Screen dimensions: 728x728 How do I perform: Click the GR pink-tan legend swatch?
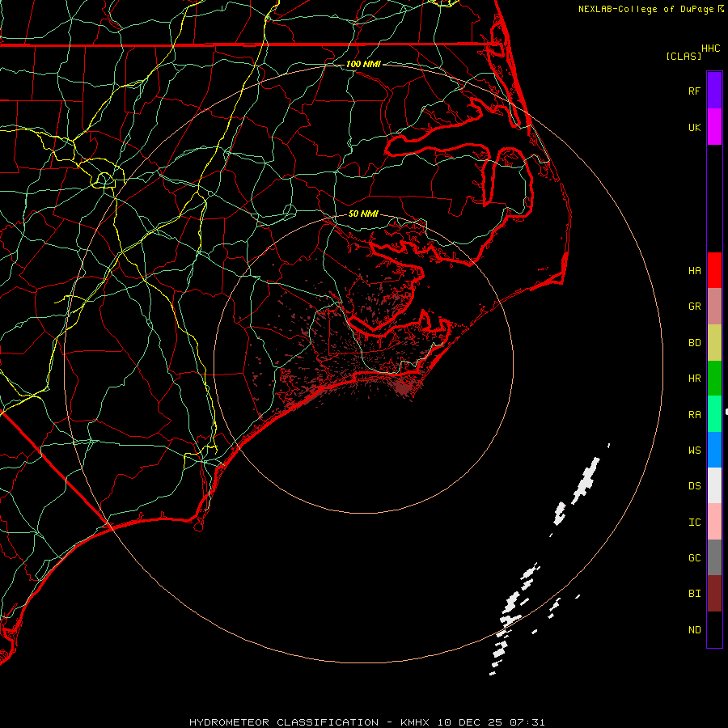point(714,307)
